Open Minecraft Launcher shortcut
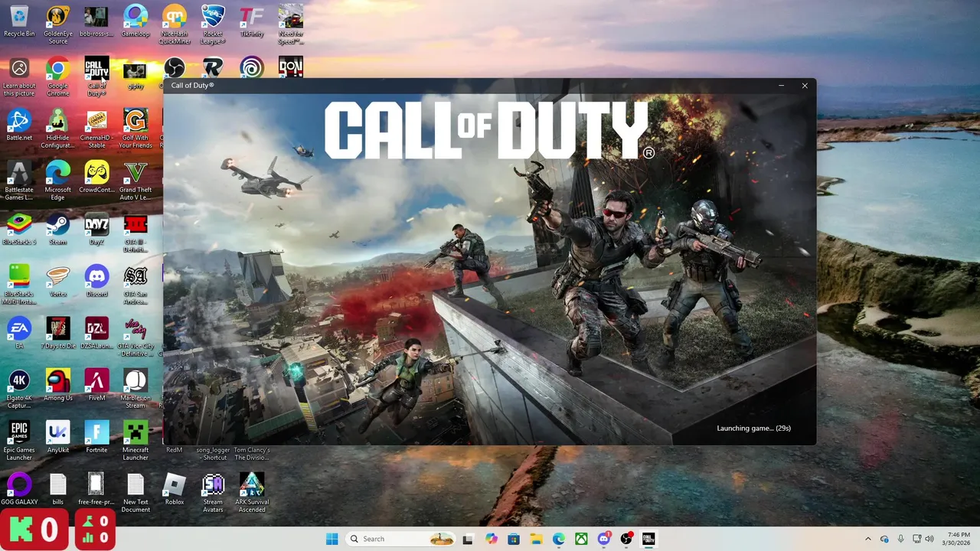The width and height of the screenshot is (980, 551). click(x=136, y=441)
